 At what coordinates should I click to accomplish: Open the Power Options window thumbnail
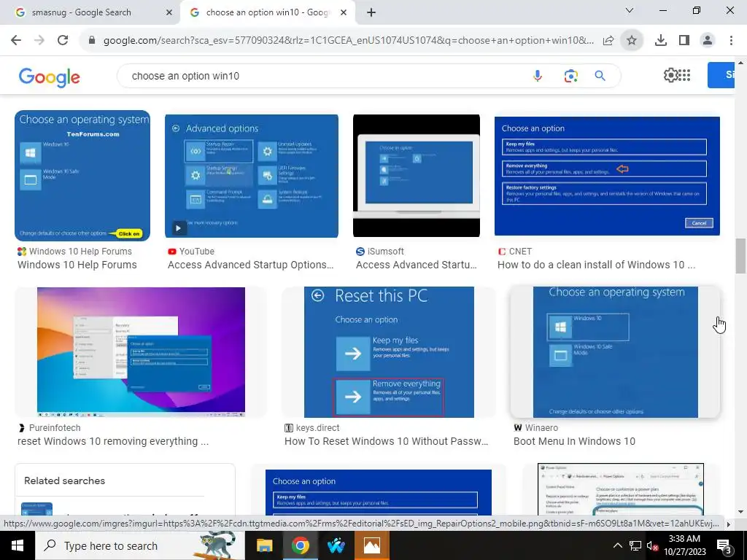click(621, 489)
